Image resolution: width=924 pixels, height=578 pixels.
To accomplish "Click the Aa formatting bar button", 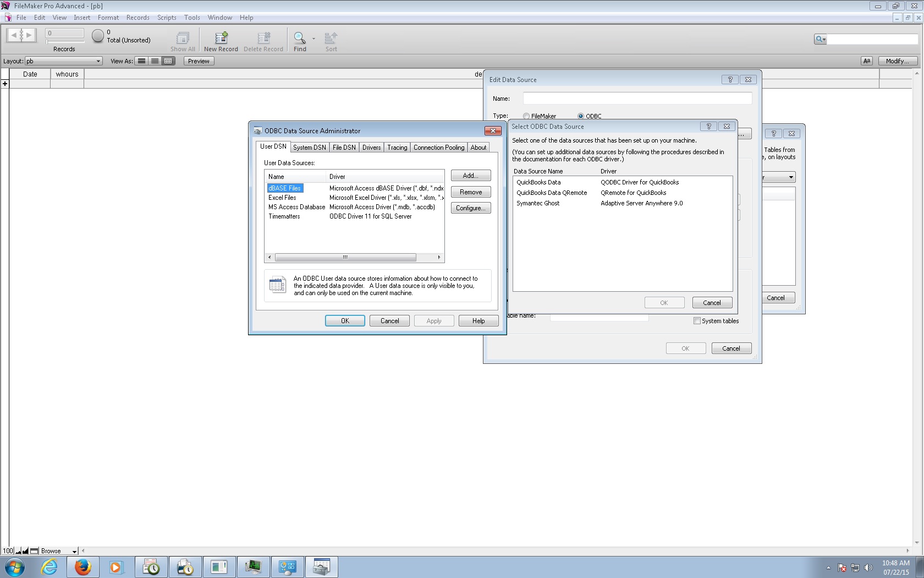I will [867, 61].
